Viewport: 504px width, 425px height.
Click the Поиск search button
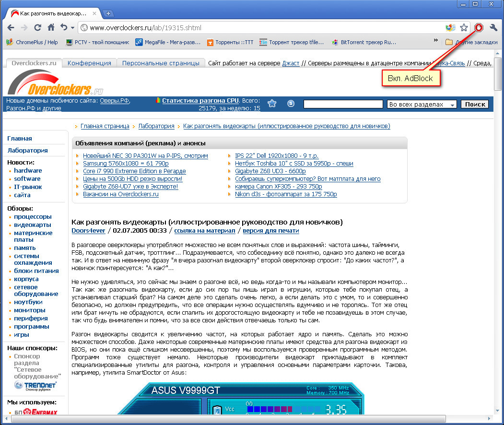pos(475,104)
